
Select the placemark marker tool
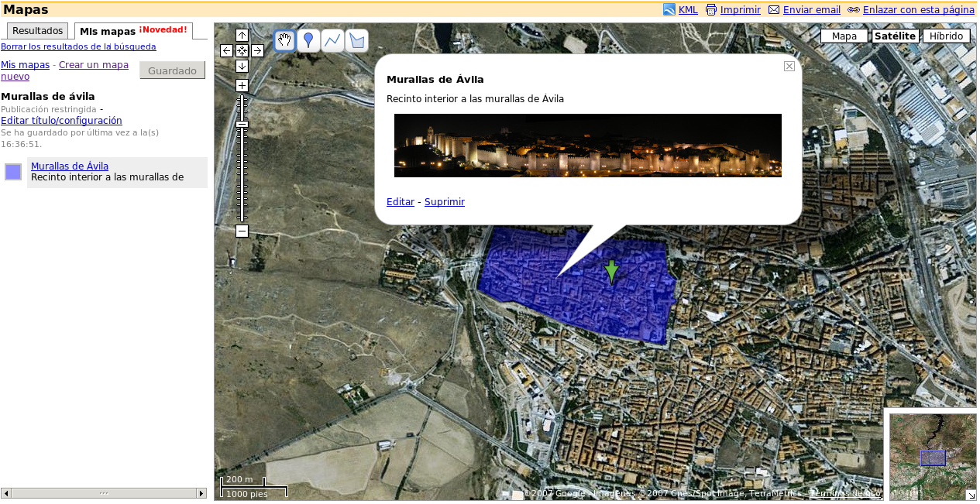[x=308, y=40]
